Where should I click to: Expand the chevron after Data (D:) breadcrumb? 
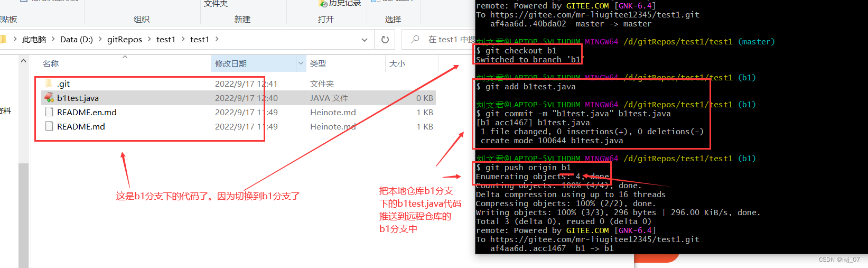click(x=100, y=39)
